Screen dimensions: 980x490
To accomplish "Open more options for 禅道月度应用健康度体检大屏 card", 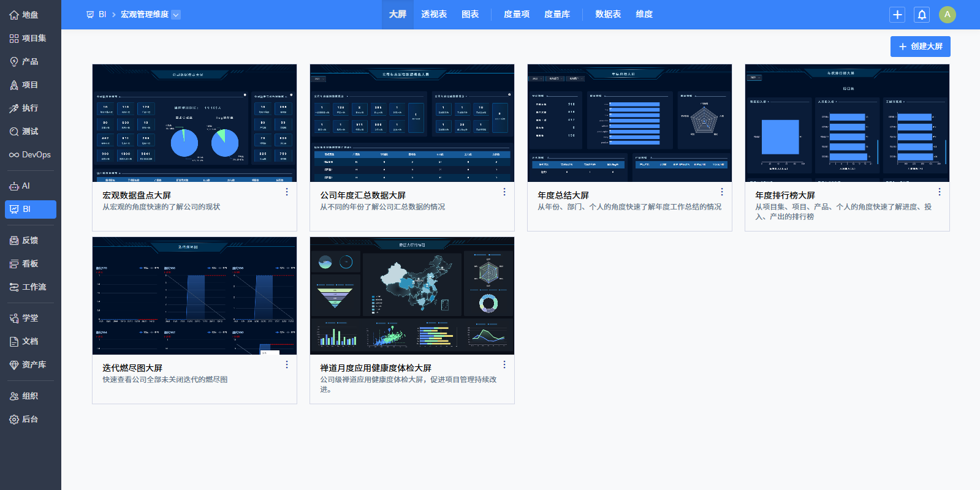I will tap(504, 364).
